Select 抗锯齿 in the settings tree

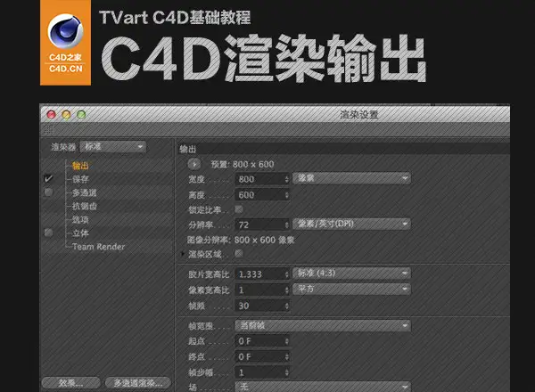(85, 206)
